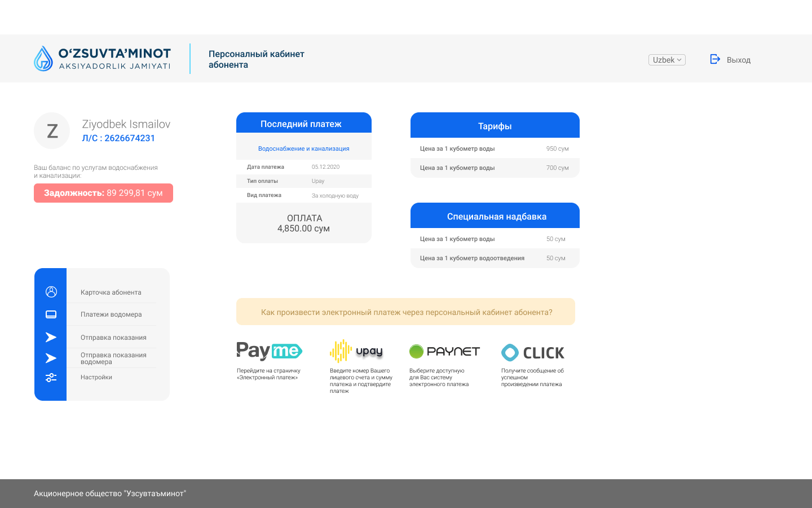Click the Upay logo

click(x=356, y=351)
